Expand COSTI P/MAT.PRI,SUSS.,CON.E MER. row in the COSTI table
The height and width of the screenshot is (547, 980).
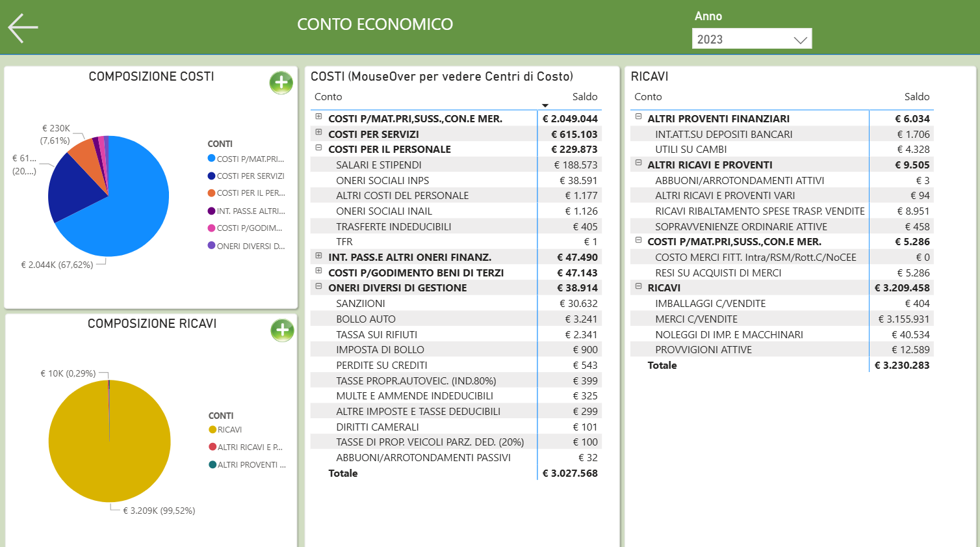coord(318,117)
